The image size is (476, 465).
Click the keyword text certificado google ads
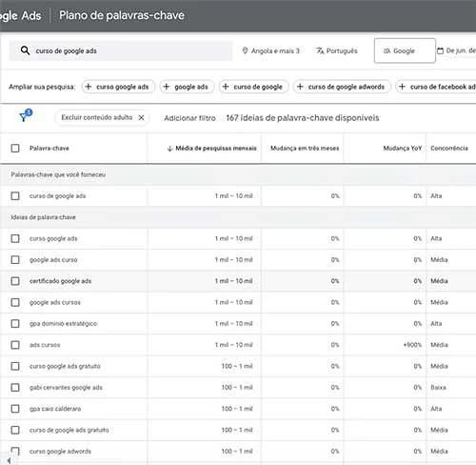(60, 281)
